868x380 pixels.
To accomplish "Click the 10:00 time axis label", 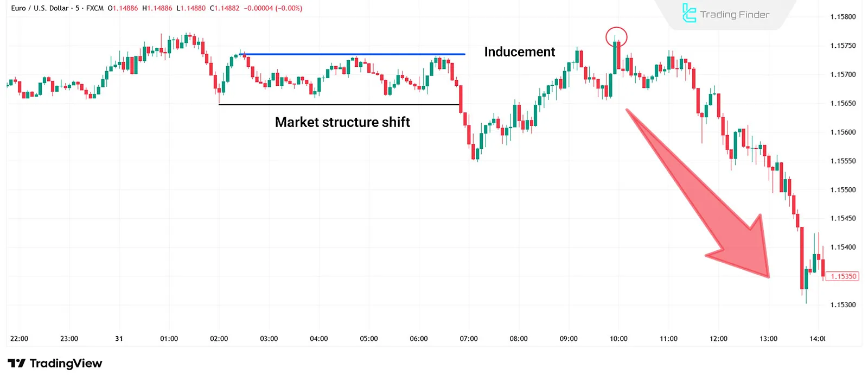I will click(x=618, y=339).
